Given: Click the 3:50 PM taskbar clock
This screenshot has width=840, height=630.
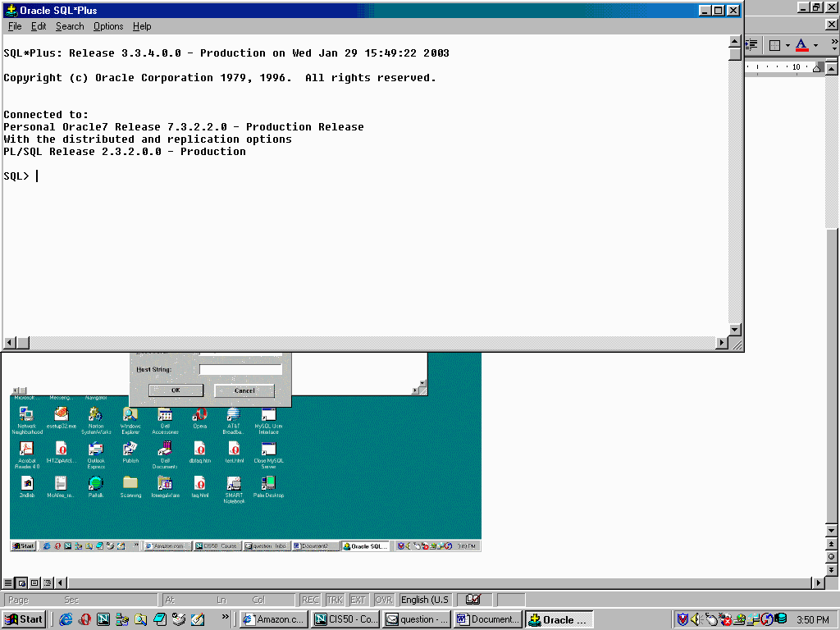Looking at the screenshot, I should click(813, 620).
